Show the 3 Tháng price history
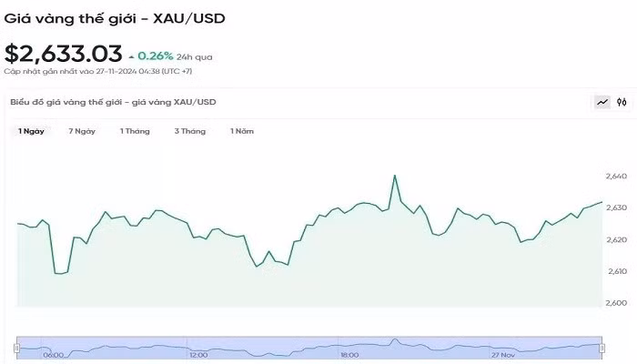This screenshot has height=364, width=637. coord(190,131)
